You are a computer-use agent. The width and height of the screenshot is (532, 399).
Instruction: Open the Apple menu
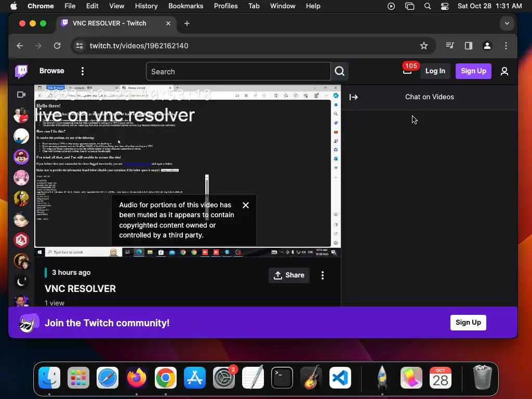coord(14,6)
